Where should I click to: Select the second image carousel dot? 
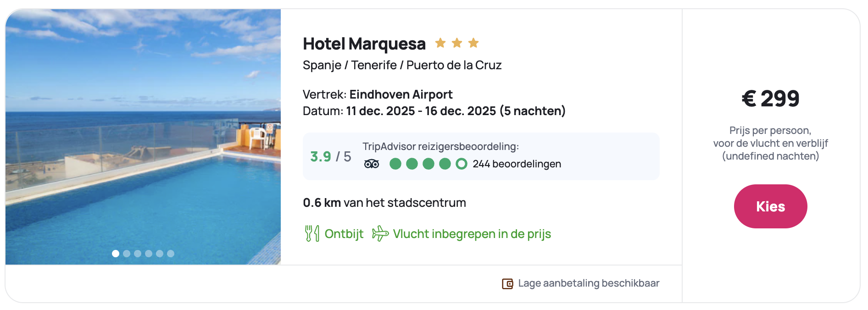coord(127,254)
